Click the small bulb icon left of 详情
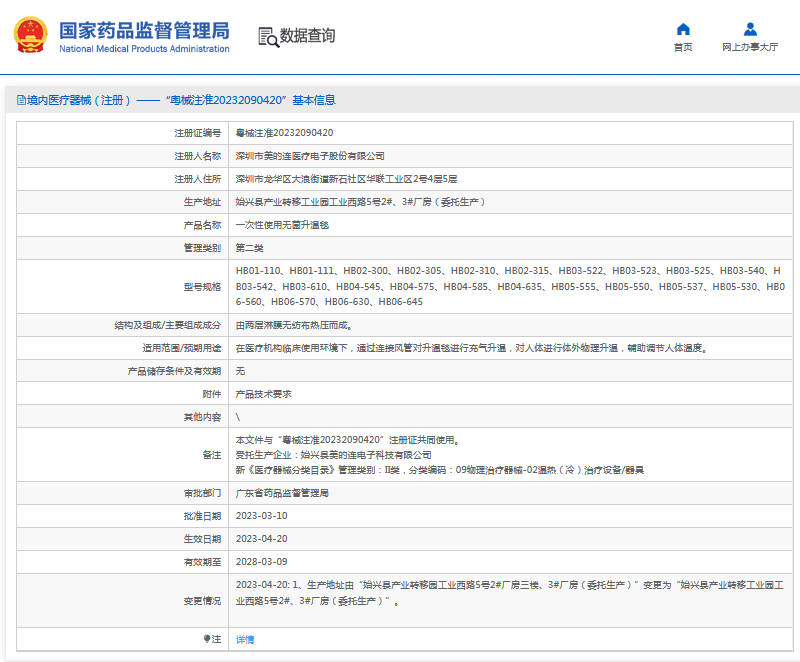Screen dimensions: 800x662 (x=207, y=638)
